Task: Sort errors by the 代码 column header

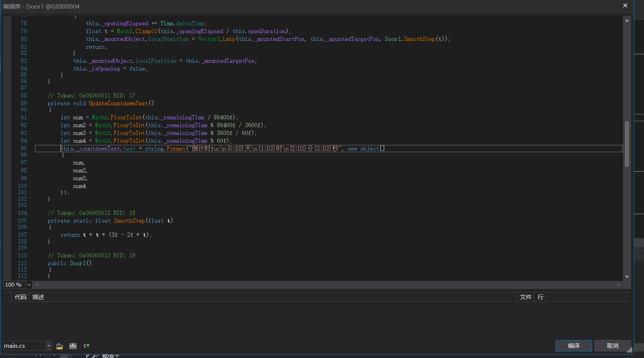Action: click(21, 297)
